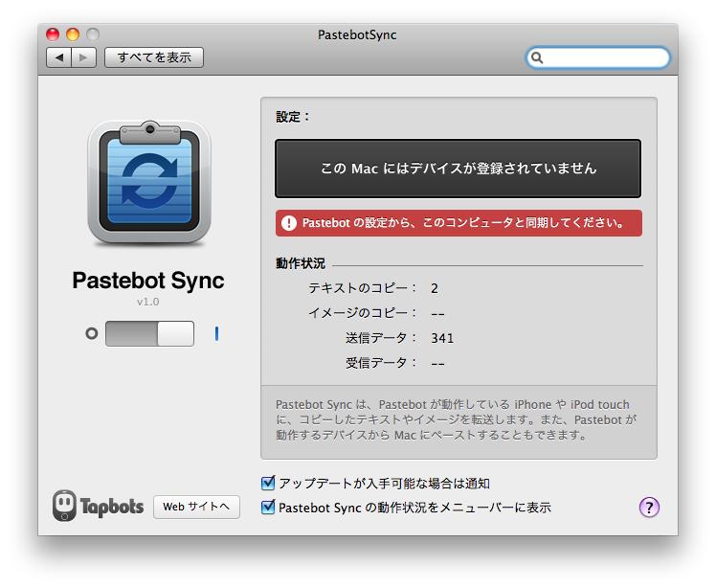Click the v1.0 version text
The width and height of the screenshot is (716, 588).
148,302
